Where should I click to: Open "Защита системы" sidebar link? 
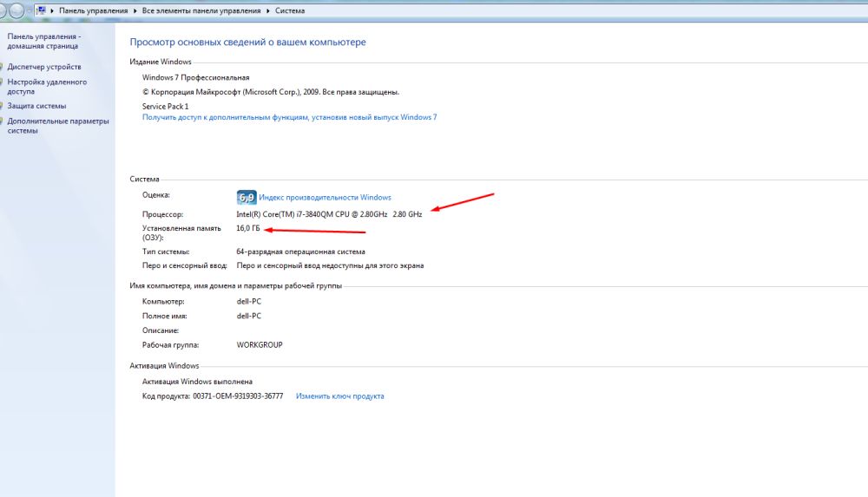[36, 106]
